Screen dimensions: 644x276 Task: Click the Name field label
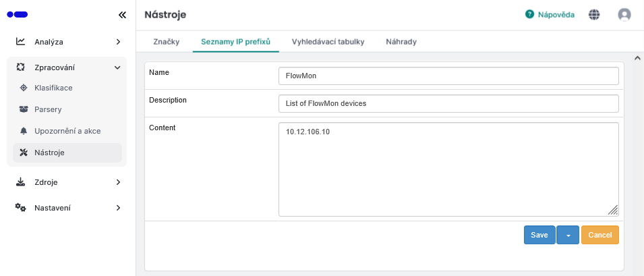click(x=159, y=72)
